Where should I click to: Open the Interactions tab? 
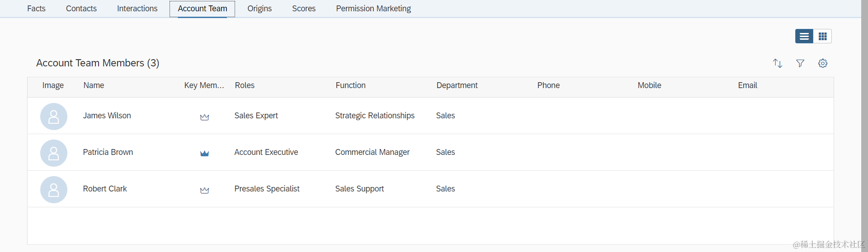tap(137, 9)
